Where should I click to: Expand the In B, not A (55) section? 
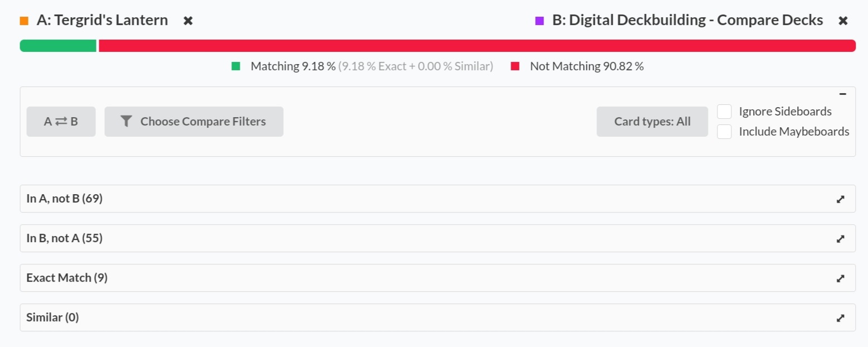(x=65, y=238)
